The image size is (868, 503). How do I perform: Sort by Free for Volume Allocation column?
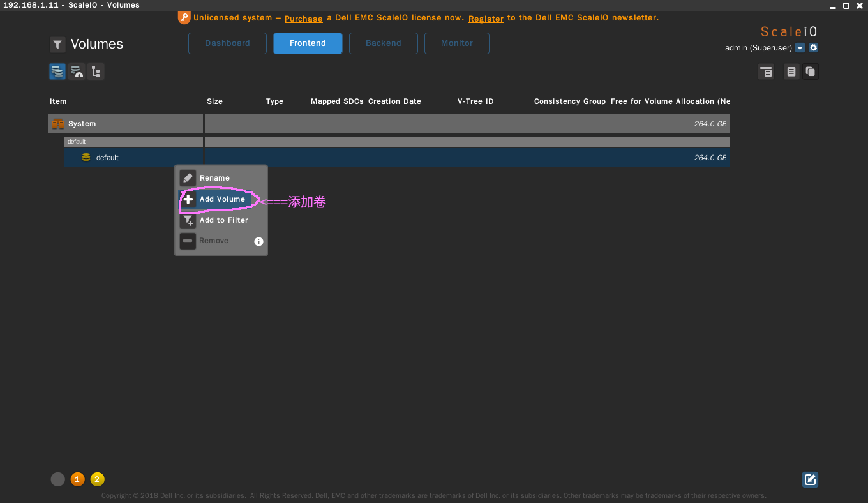[x=670, y=101]
